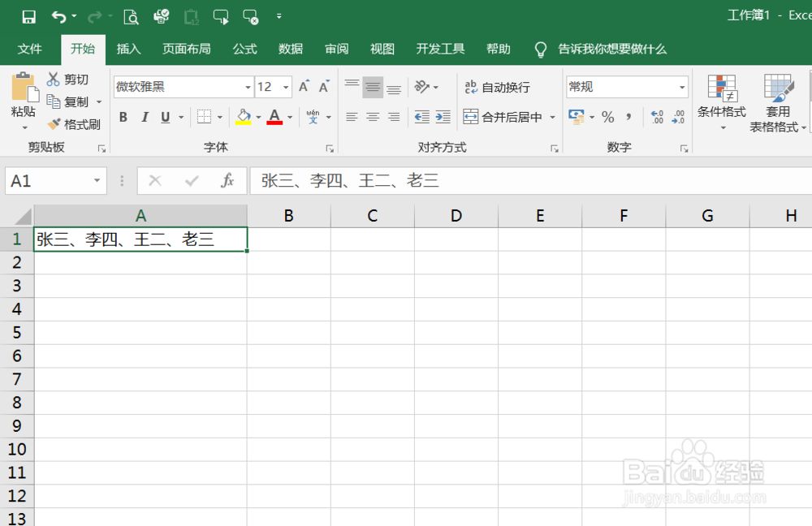This screenshot has width=812, height=526.
Task: Apply percent style from the number group
Action: click(607, 117)
